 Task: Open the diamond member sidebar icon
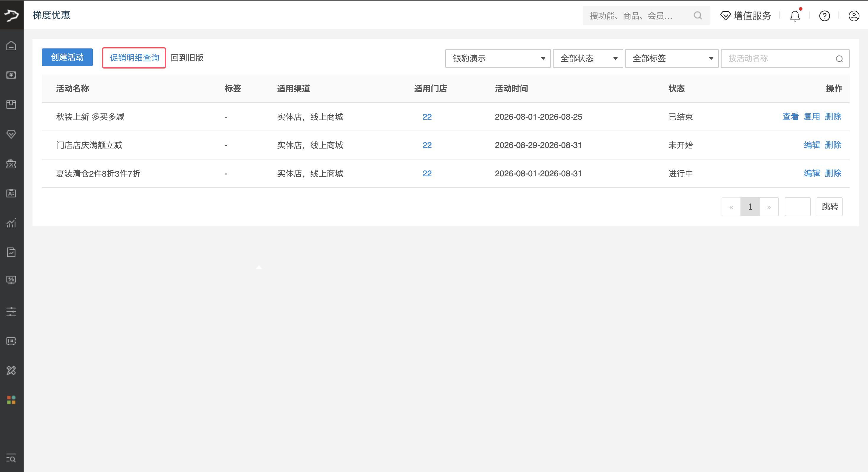[x=11, y=134]
